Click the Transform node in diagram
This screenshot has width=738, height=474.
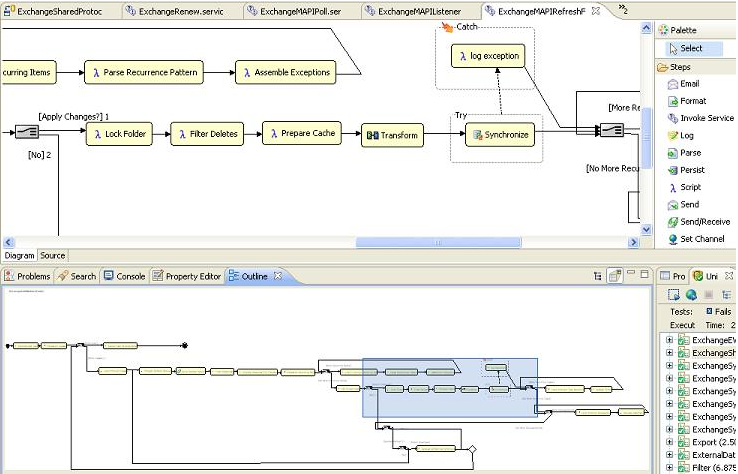tap(392, 135)
